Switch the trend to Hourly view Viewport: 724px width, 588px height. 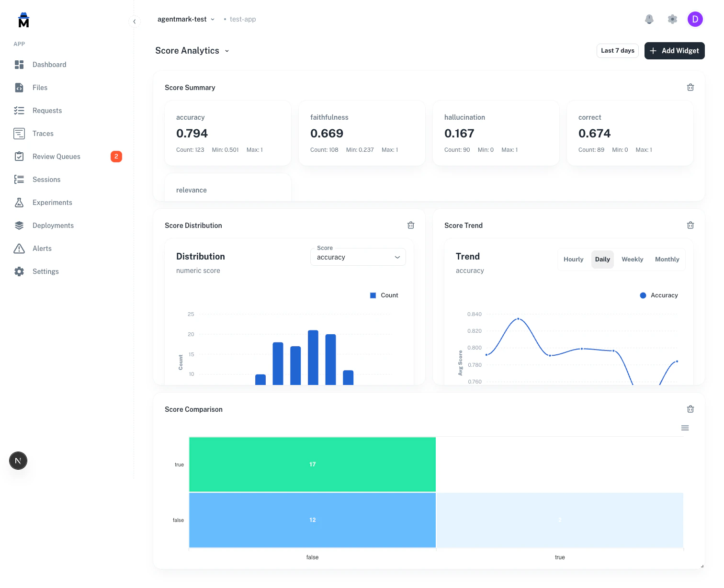tap(573, 259)
